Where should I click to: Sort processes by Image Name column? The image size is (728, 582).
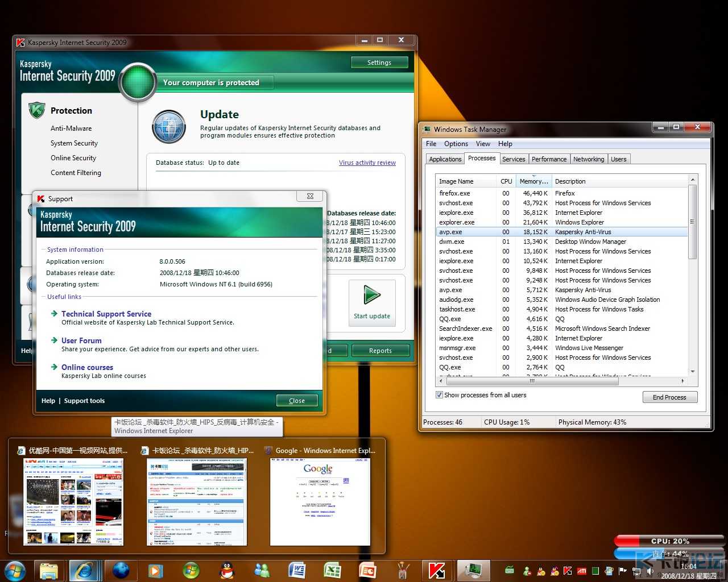(x=466, y=181)
